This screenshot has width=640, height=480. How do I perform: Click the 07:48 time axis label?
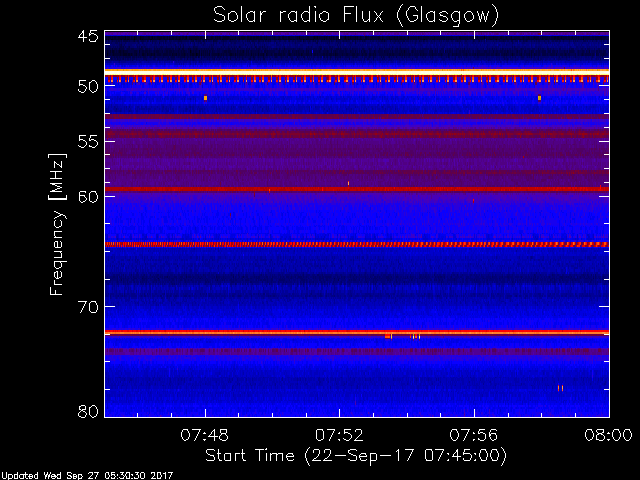(204, 435)
